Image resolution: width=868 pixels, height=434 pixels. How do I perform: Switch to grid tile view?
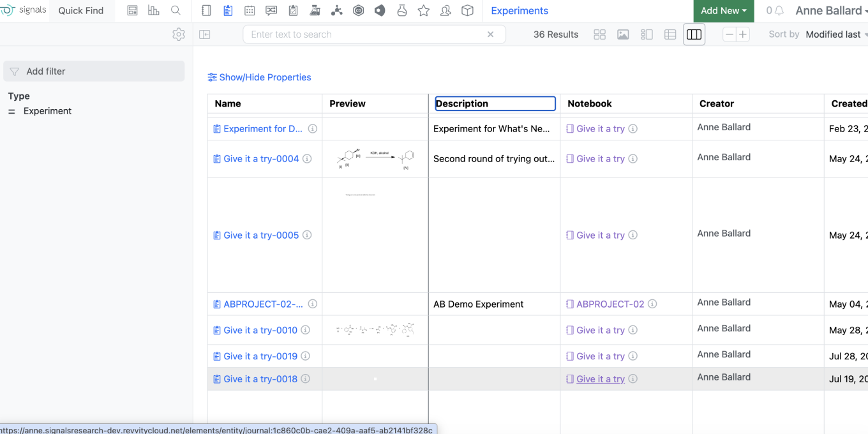[x=599, y=34]
